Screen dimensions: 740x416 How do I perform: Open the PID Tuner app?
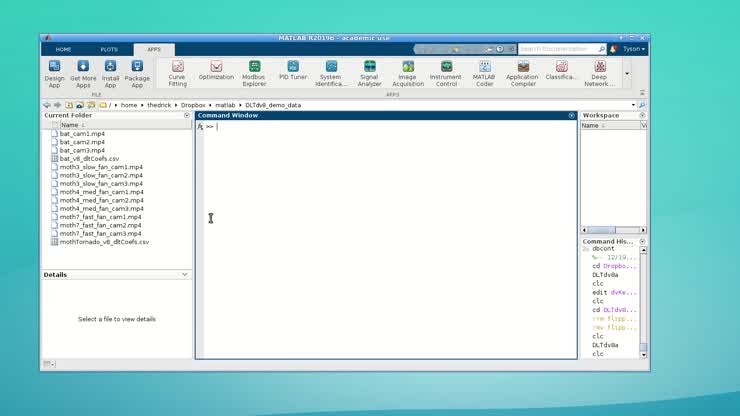pyautogui.click(x=292, y=70)
